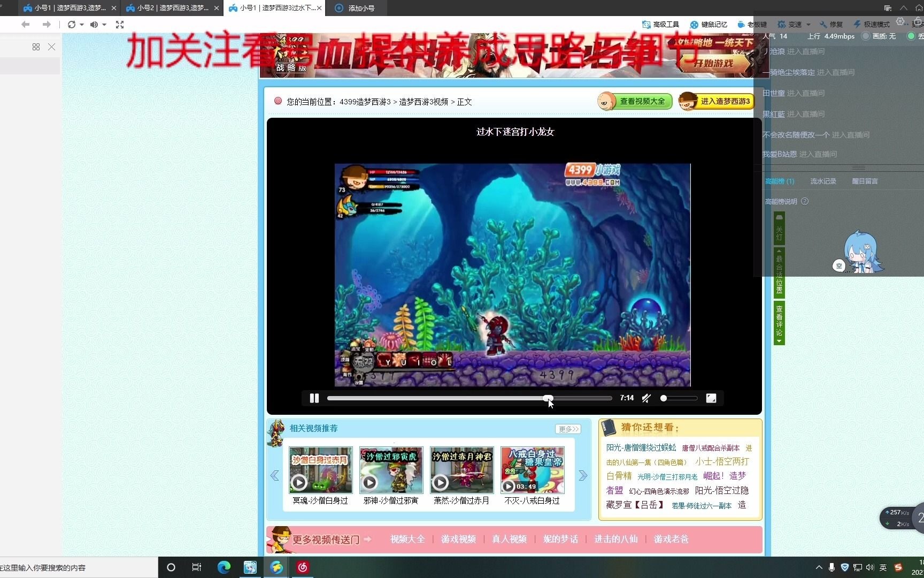Open 萧然-沙僧过赤月 video thumbnail
Viewport: 924px width, 578px height.
pyautogui.click(x=461, y=470)
